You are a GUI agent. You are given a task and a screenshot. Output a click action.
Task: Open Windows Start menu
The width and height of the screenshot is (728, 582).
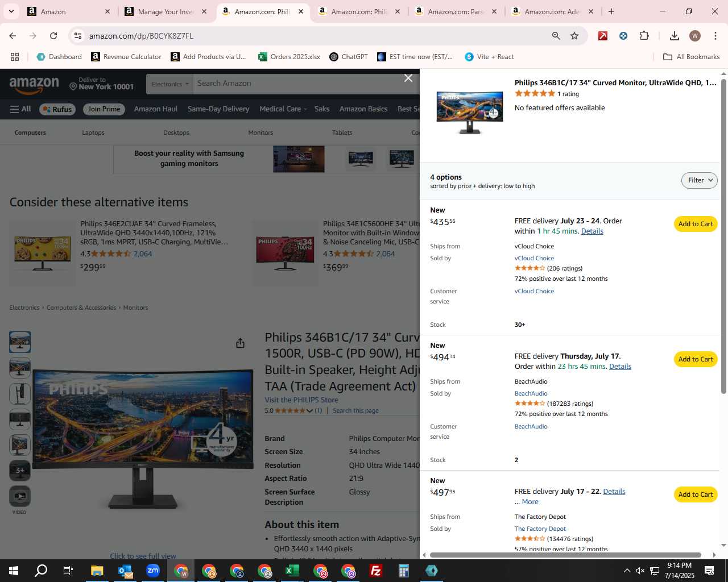[14, 571]
